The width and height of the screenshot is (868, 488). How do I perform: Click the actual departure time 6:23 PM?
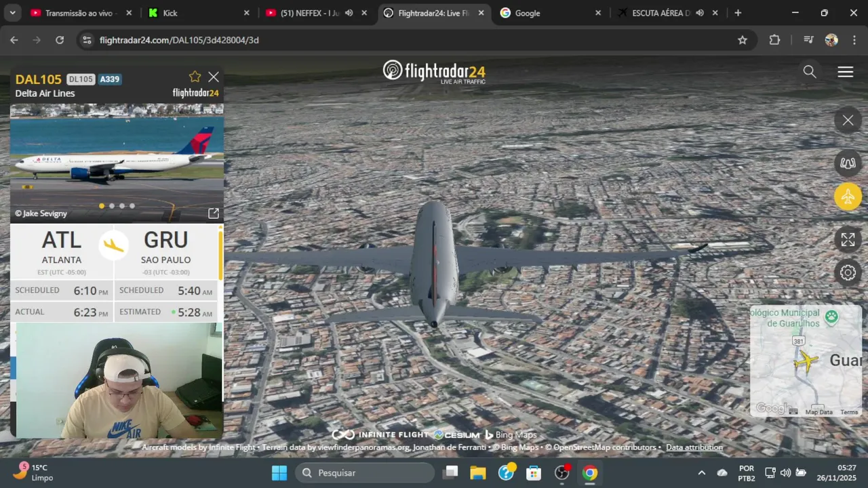pyautogui.click(x=91, y=312)
